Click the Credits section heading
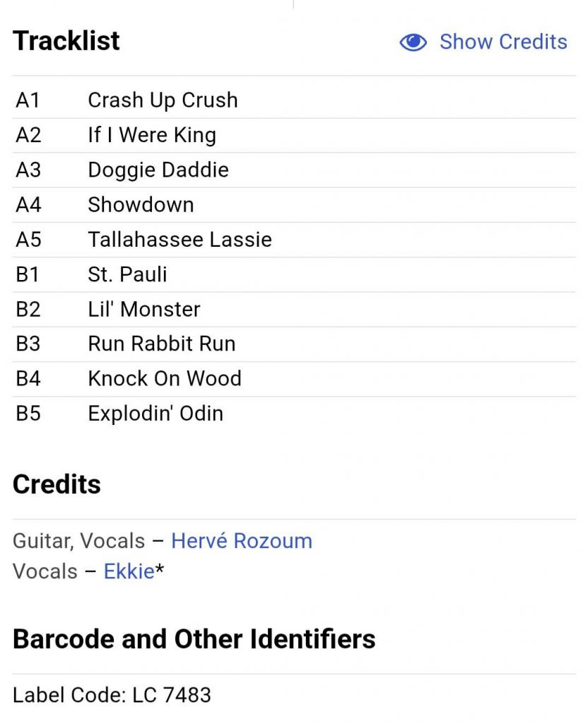The height and width of the screenshot is (724, 588). [57, 484]
